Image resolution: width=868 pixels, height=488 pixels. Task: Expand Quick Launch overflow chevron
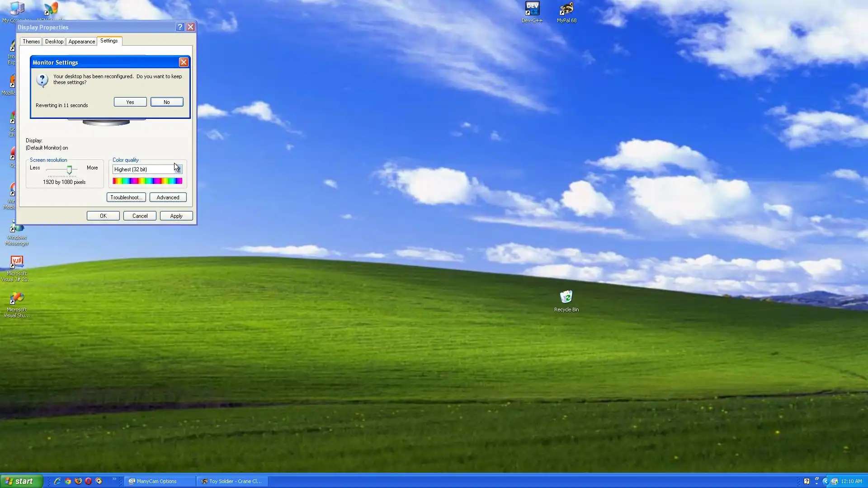click(x=114, y=479)
